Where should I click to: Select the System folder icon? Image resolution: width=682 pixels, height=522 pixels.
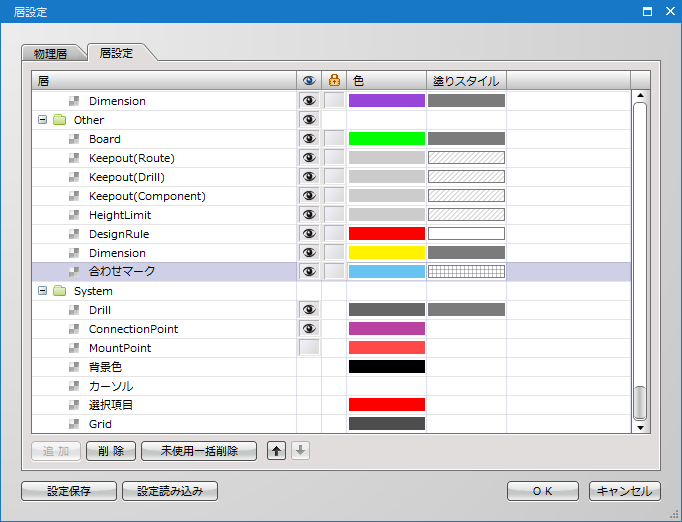59,291
